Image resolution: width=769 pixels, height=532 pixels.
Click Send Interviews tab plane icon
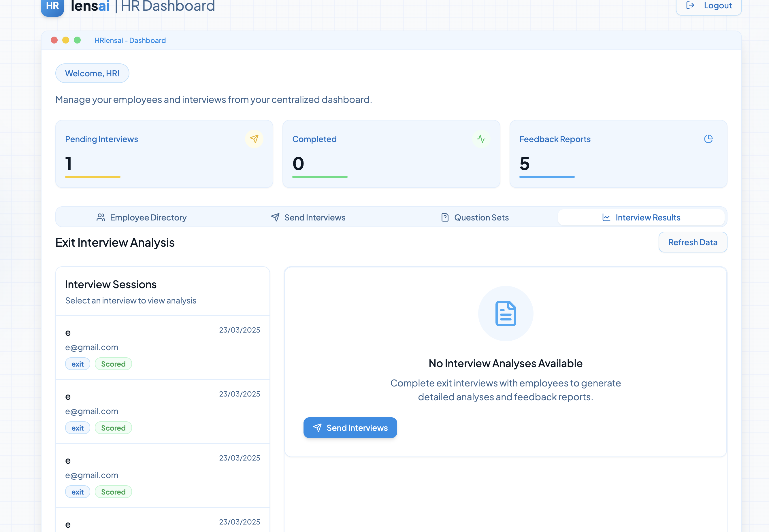coord(275,217)
